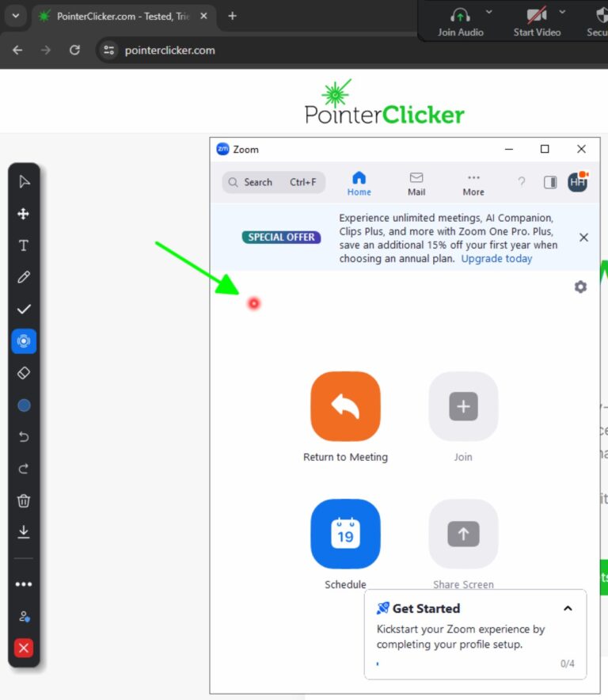608x700 pixels.
Task: Click Return to Meeting orange button
Action: pyautogui.click(x=345, y=406)
